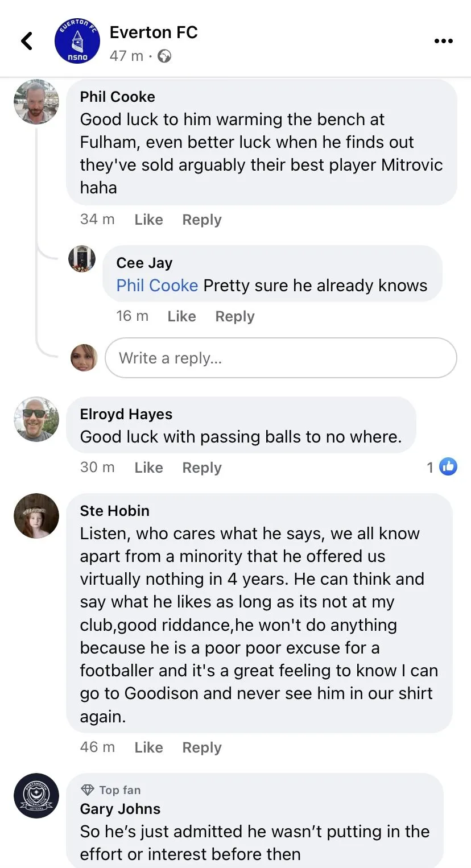Open Gary Johns' Portsmouth crest avatar
Screen dimensions: 471x868
36,796
